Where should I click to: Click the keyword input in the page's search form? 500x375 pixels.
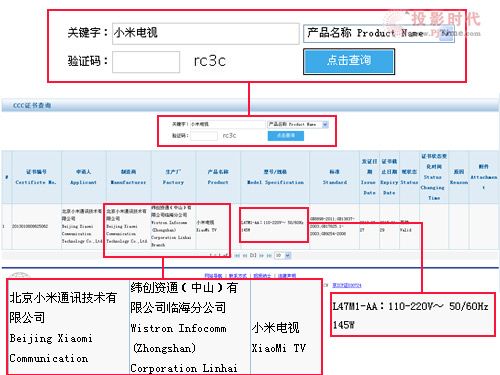(x=228, y=124)
